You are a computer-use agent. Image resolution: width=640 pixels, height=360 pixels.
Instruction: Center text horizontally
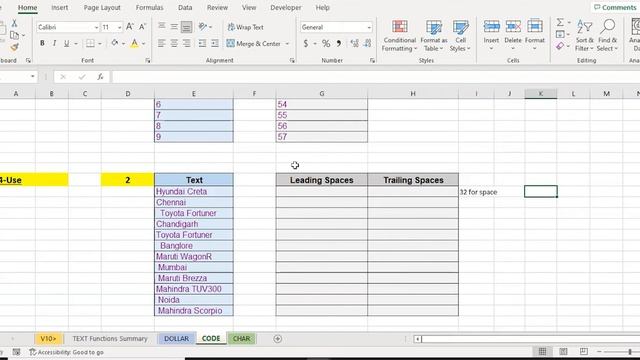(x=174, y=43)
